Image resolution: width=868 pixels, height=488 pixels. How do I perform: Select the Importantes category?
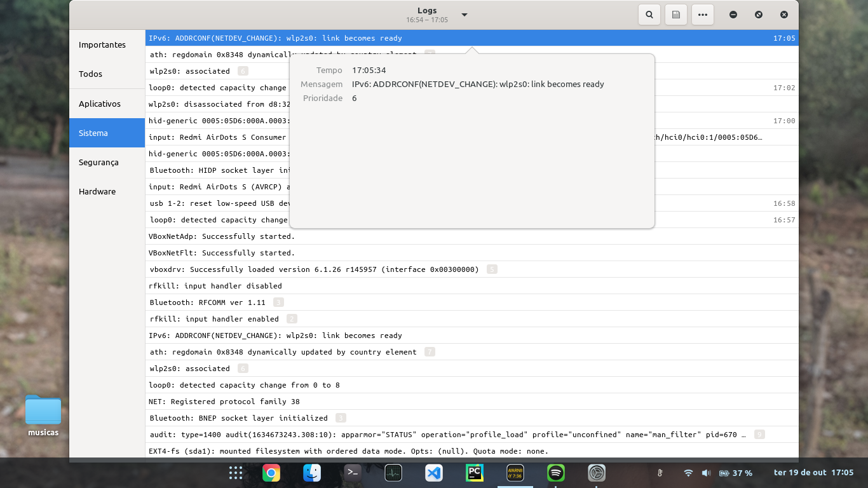(102, 45)
